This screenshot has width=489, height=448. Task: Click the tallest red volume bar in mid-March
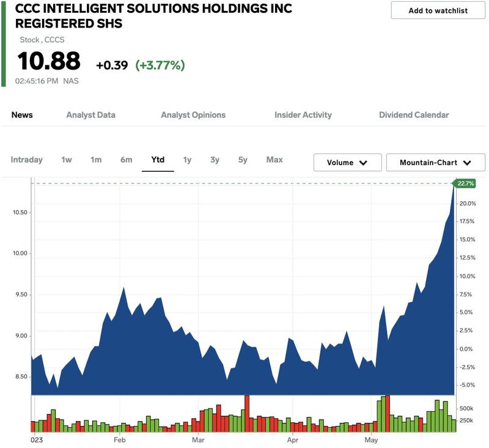pyautogui.click(x=247, y=414)
